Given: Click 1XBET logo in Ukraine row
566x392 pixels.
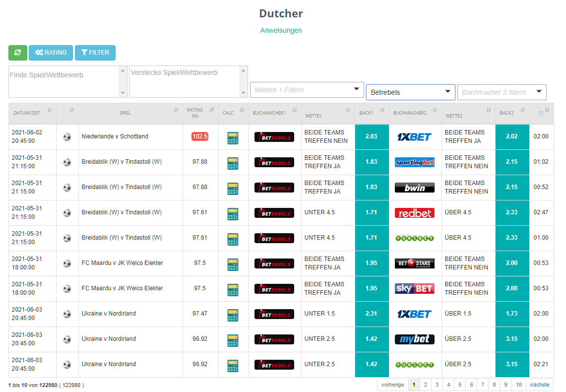Looking at the screenshot, I should point(414,314).
